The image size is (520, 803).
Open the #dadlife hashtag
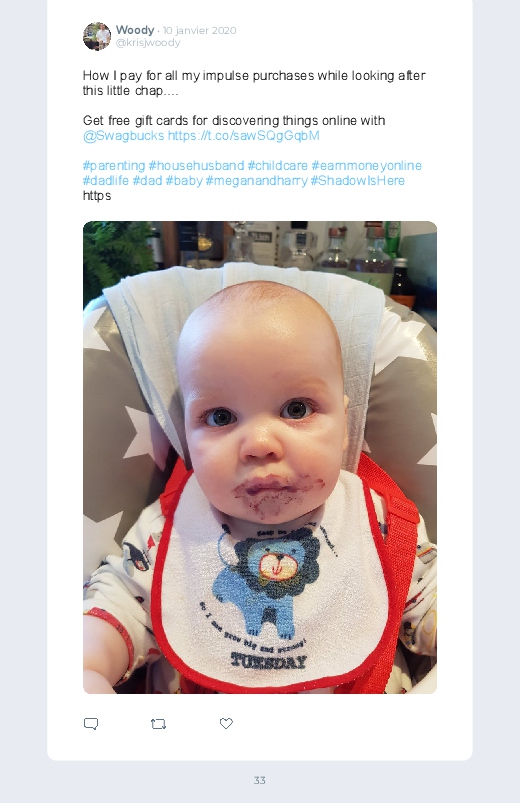[106, 181]
